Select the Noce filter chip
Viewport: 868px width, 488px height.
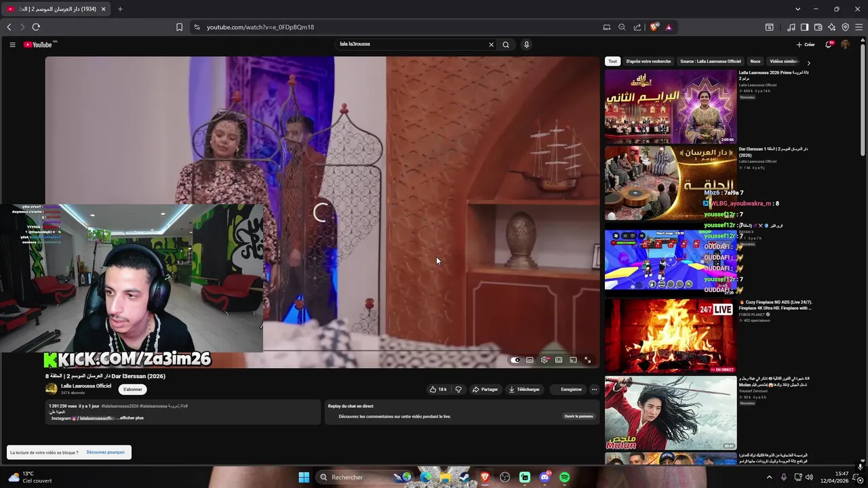coord(755,61)
